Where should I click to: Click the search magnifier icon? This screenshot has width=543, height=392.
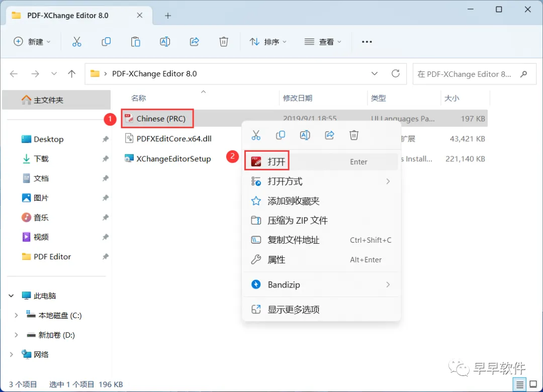click(x=523, y=74)
